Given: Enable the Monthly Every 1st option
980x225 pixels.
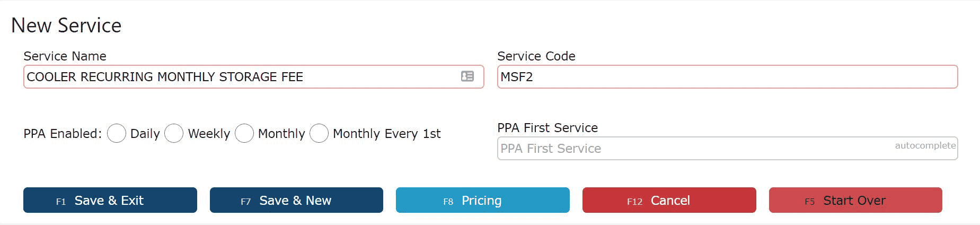Looking at the screenshot, I should click(x=319, y=134).
